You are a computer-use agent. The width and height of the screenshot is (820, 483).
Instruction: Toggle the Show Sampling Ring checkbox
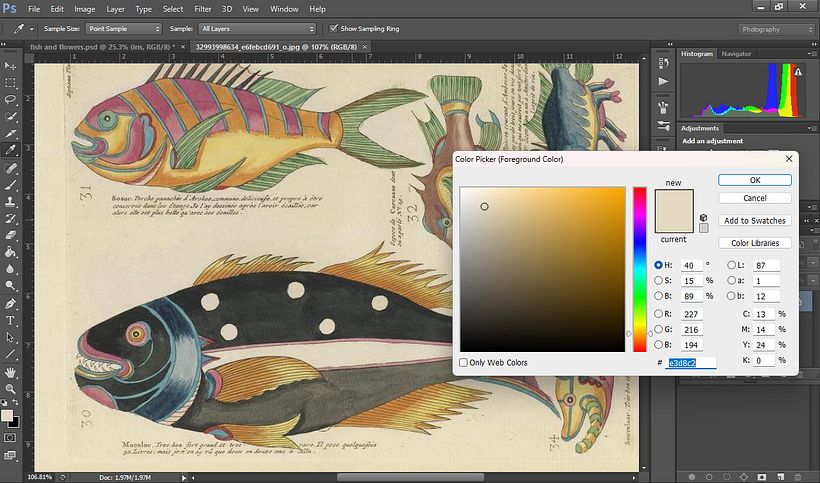pyautogui.click(x=332, y=29)
